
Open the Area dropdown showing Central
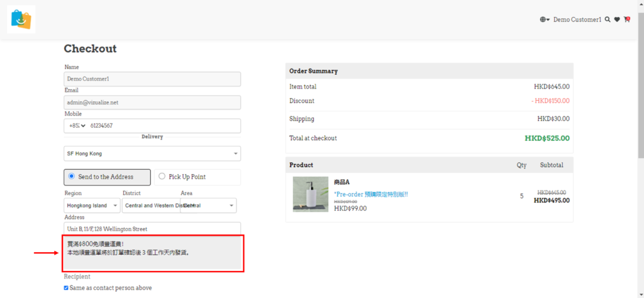pyautogui.click(x=209, y=206)
